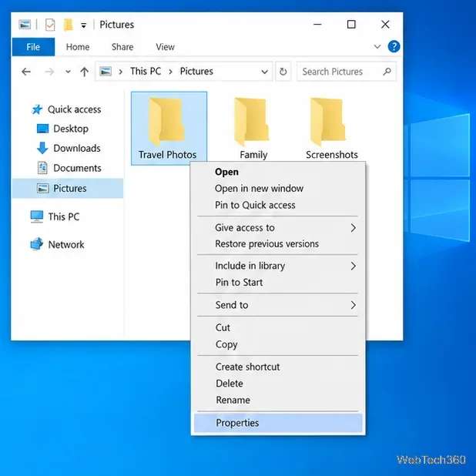Viewport: 476px width, 476px height.
Task: Expand the ribbon with the chevron
Action: click(377, 47)
